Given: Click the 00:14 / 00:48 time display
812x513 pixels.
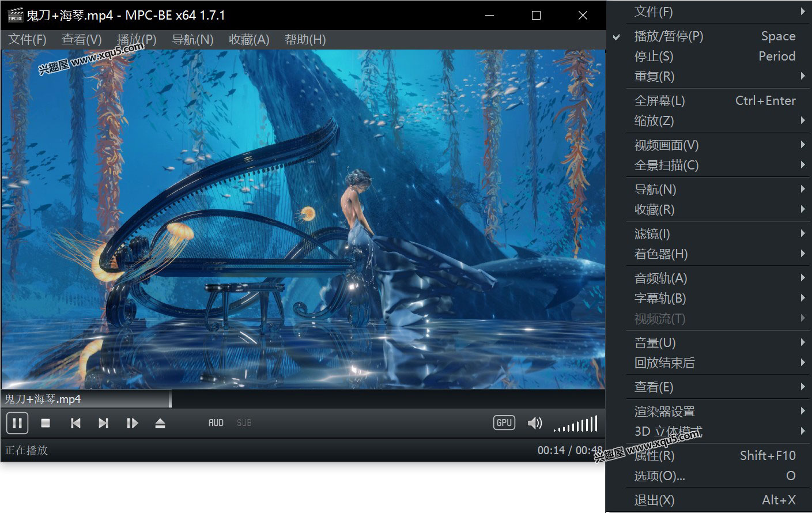Looking at the screenshot, I should point(570,450).
